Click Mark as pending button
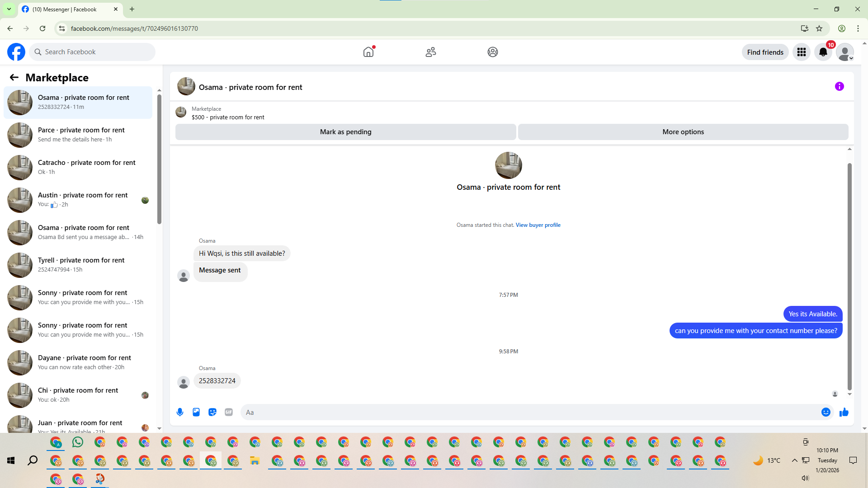The height and width of the screenshot is (488, 868). 346,132
